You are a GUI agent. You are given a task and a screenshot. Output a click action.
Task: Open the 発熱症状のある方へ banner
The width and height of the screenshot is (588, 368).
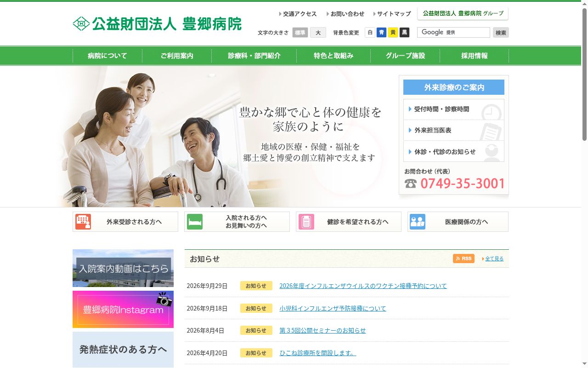click(123, 350)
